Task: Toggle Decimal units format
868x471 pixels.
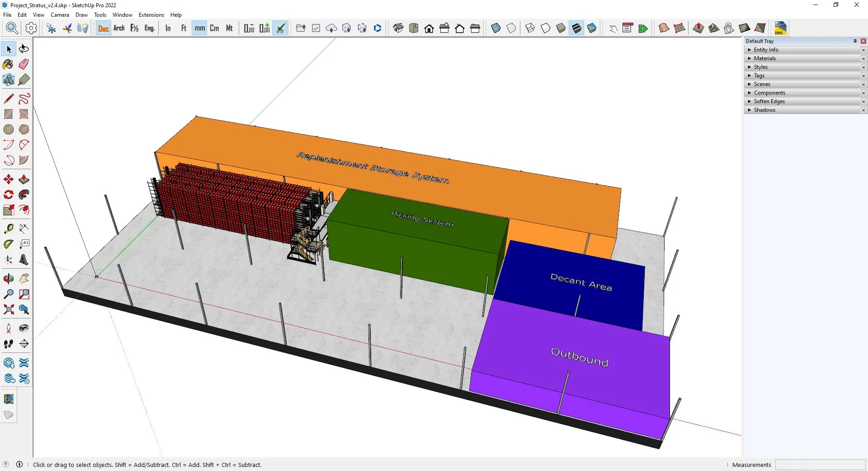Action: 104,28
